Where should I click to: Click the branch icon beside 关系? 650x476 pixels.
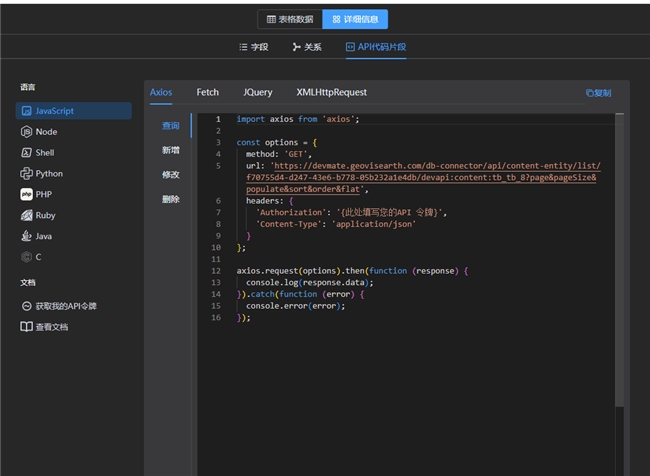[296, 47]
